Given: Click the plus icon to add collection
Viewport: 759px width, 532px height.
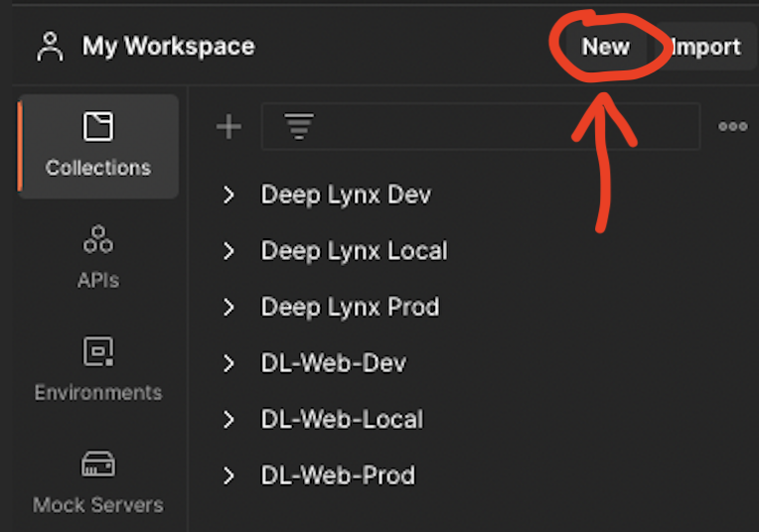Looking at the screenshot, I should (x=228, y=126).
